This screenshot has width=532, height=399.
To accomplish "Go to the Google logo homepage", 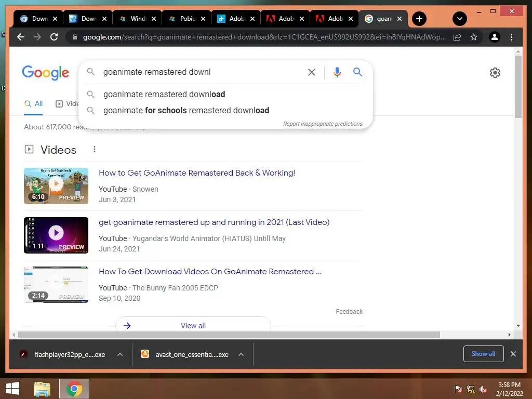I will (46, 73).
